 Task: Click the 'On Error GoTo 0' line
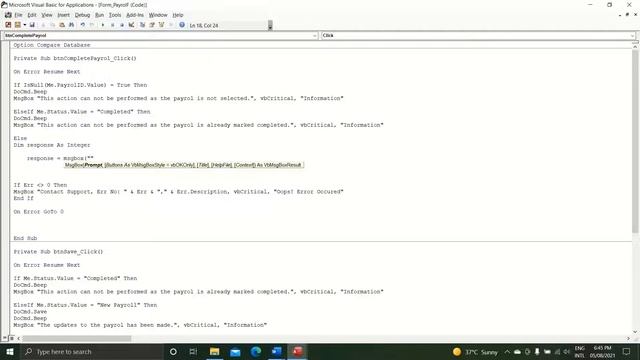(38, 211)
